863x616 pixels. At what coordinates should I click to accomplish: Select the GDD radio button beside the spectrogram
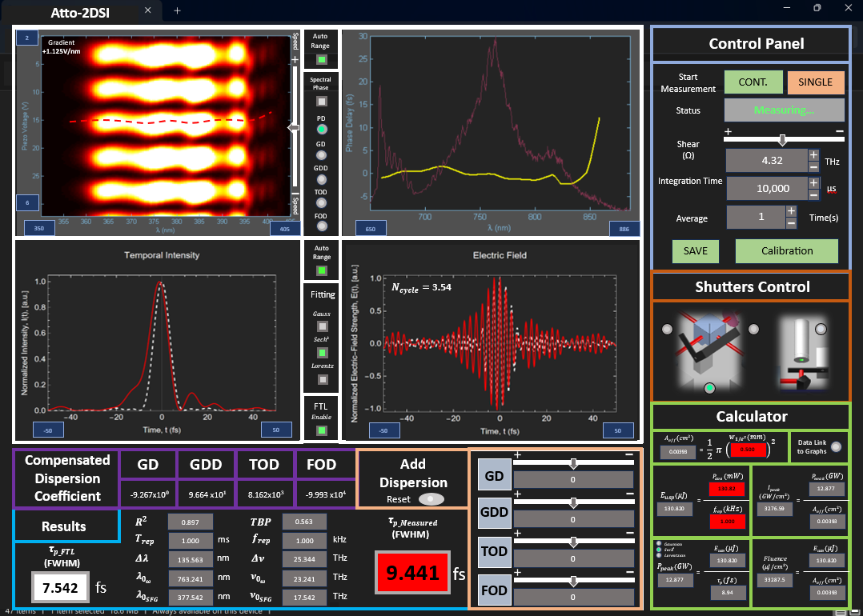pyautogui.click(x=322, y=179)
